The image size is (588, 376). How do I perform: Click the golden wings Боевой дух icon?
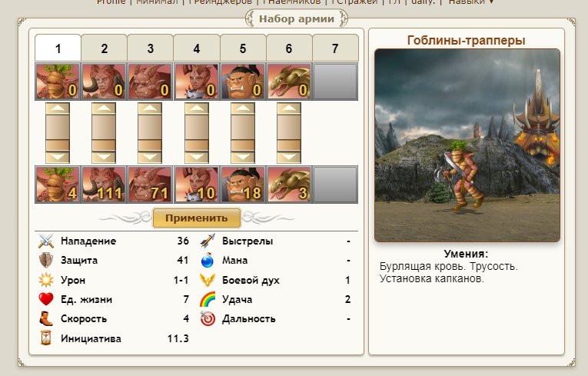[x=208, y=280]
